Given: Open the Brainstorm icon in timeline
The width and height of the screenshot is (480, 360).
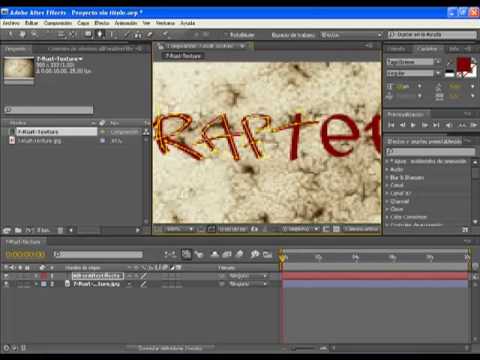Looking at the screenshot, I should coord(255,255).
